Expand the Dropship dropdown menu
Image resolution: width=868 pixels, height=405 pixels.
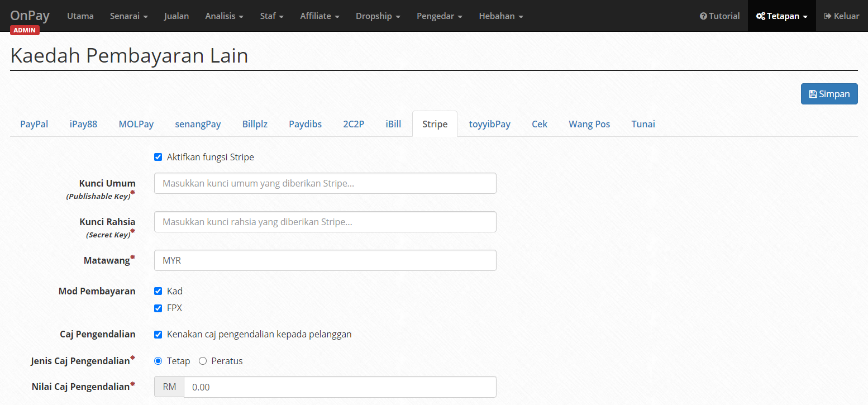378,16
